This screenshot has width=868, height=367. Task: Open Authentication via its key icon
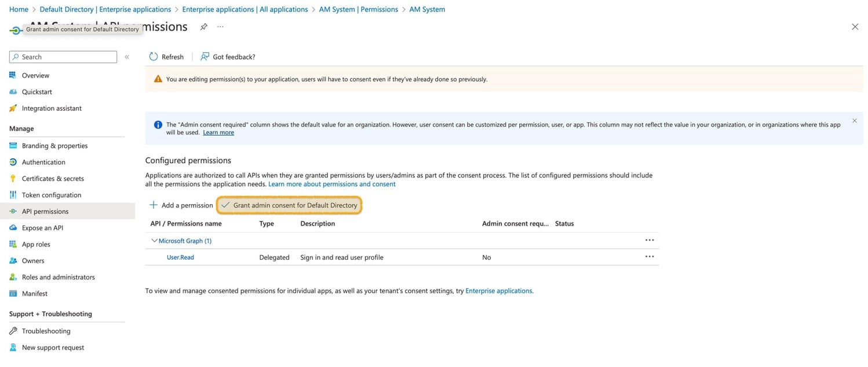tap(12, 162)
